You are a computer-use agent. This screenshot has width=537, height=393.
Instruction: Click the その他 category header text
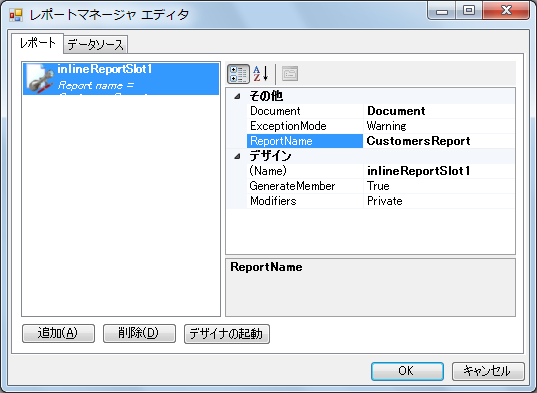266,96
